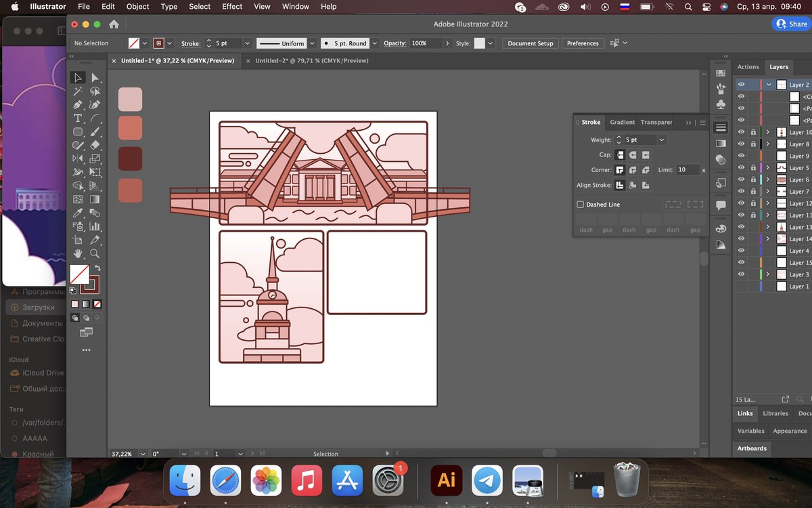Screen dimensions: 812x508
Task: Open 5 pt. Round brush dropdown
Action: [x=374, y=43]
